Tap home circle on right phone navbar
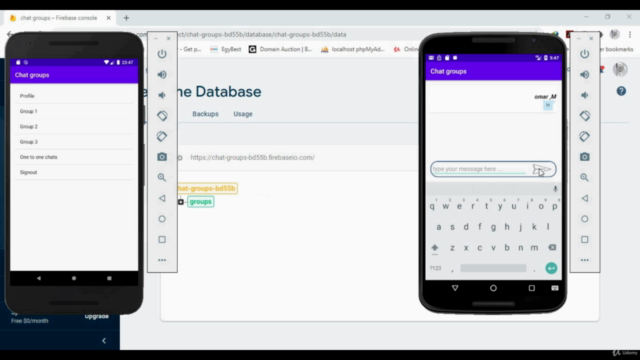Viewport: 640px width, 360px height. 493,288
